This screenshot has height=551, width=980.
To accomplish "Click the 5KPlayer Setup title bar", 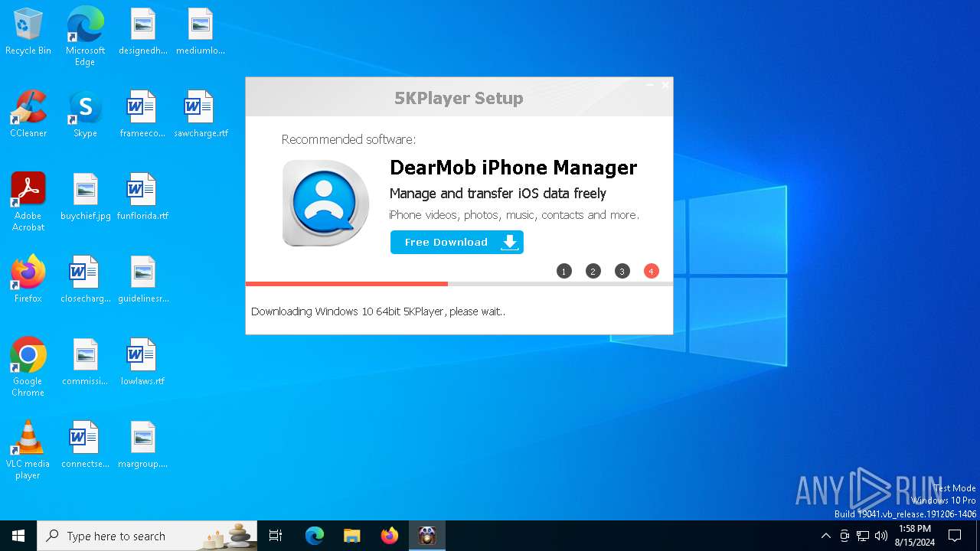I will (x=459, y=98).
